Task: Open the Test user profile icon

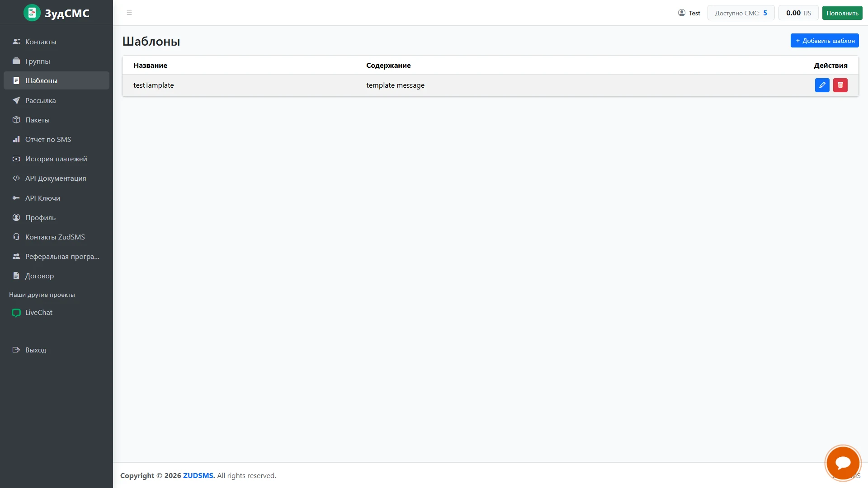Action: click(682, 13)
